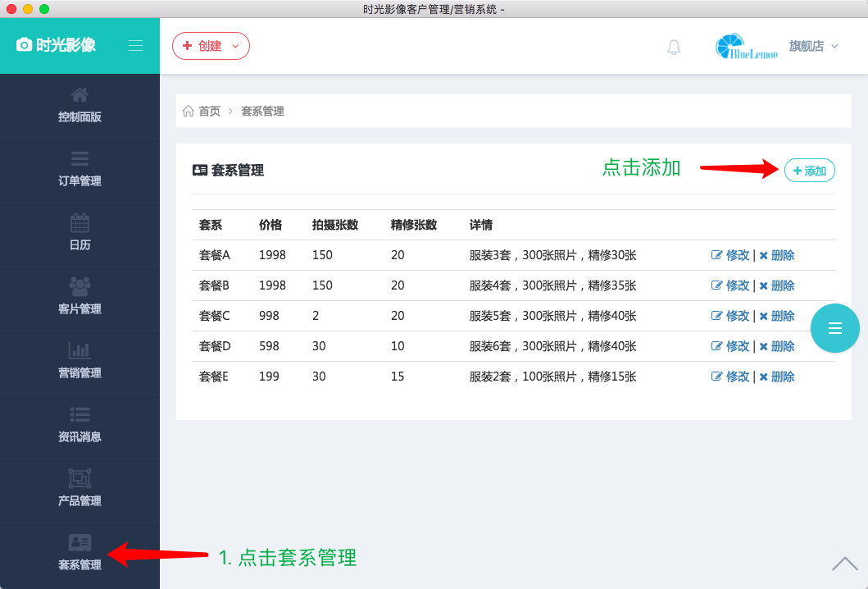
Task: Open the floating teal quick-menu button
Action: tap(834, 328)
